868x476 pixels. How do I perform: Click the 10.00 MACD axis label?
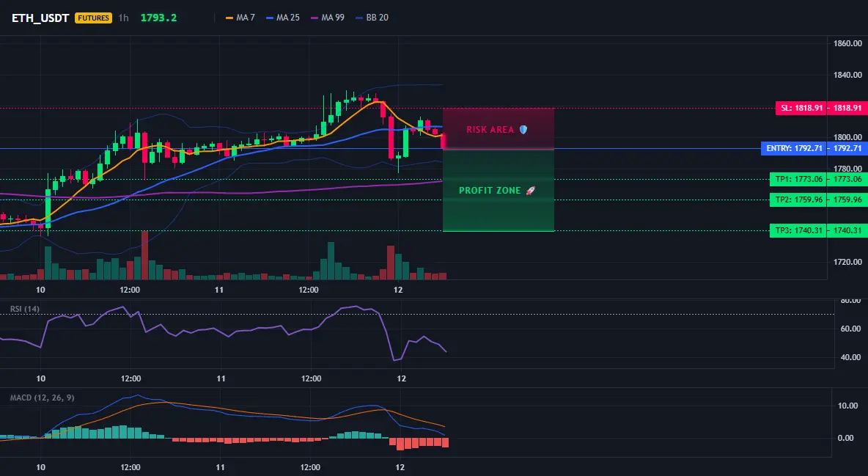849,406
